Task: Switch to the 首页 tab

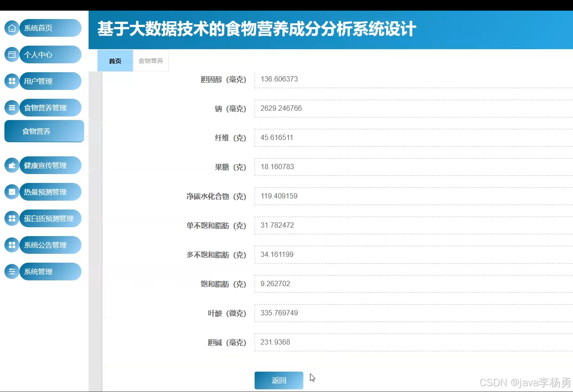Action: 115,61
